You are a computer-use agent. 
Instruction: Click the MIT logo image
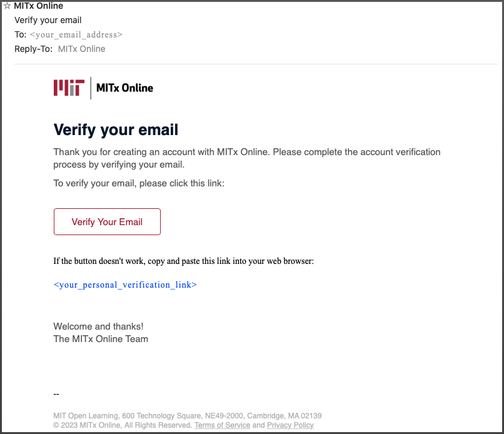(69, 88)
